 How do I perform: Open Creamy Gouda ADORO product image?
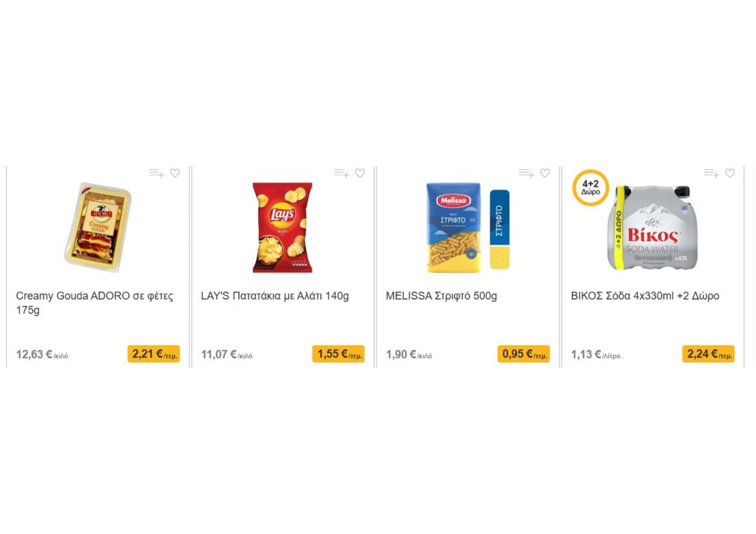coord(98,227)
